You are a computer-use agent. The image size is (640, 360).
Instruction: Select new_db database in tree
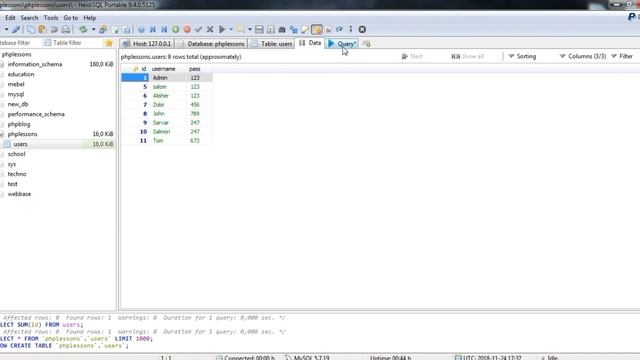click(x=18, y=104)
